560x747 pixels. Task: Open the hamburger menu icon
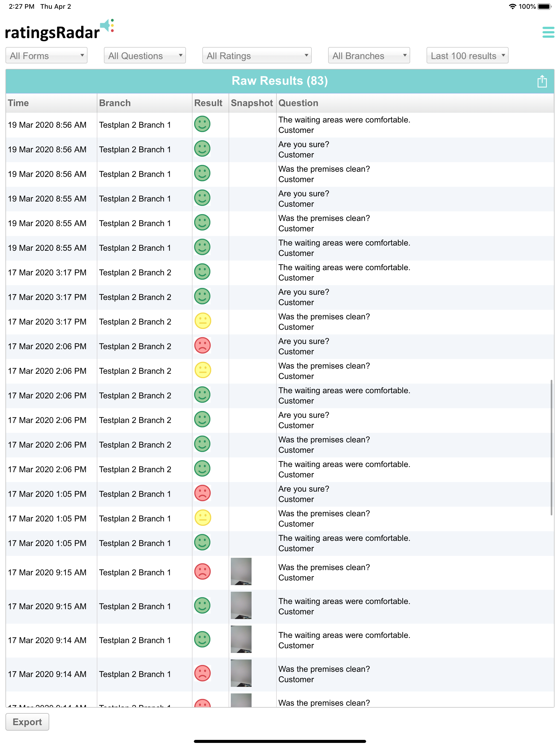548,32
